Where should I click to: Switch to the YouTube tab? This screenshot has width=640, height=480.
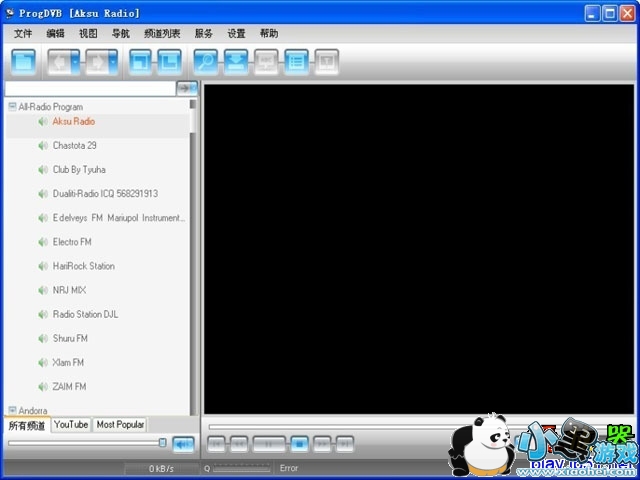tap(71, 425)
